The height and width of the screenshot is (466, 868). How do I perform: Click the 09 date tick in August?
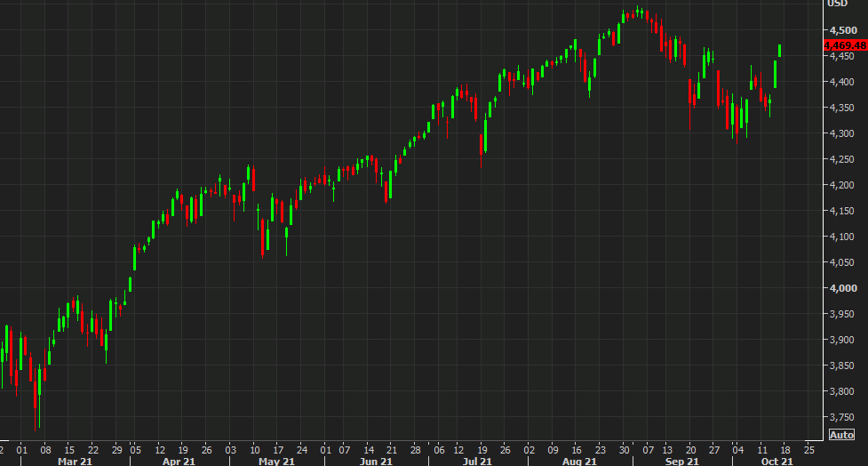click(553, 449)
